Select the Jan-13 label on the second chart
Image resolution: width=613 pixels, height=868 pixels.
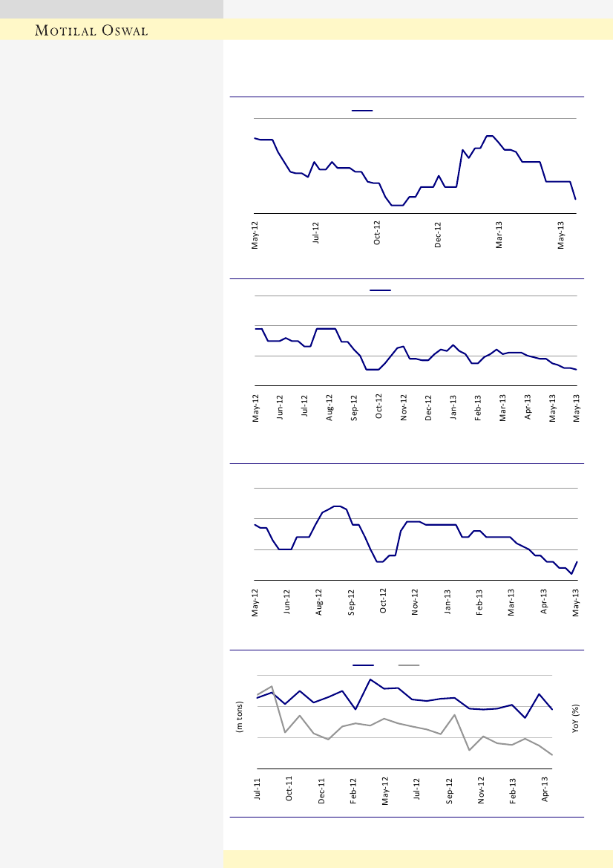[453, 408]
